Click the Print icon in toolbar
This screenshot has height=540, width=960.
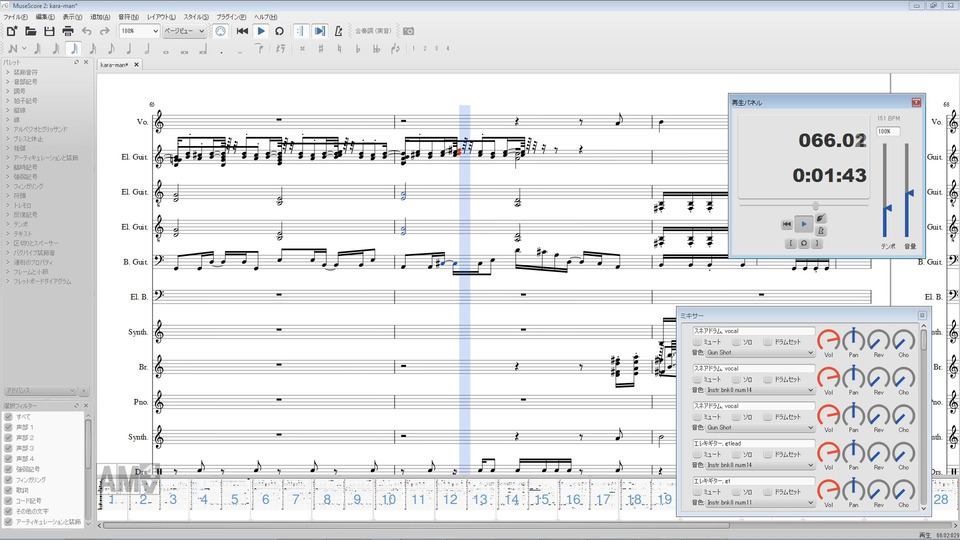pos(67,31)
